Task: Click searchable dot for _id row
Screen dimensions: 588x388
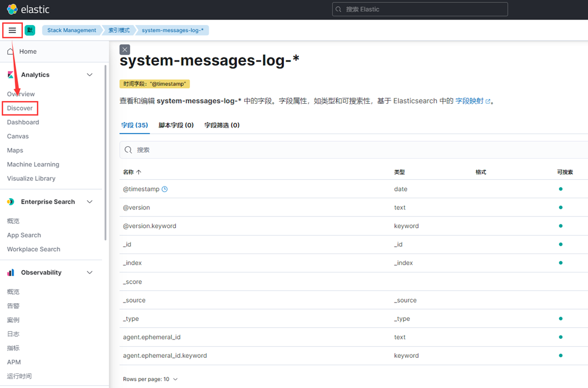Action: (561, 245)
